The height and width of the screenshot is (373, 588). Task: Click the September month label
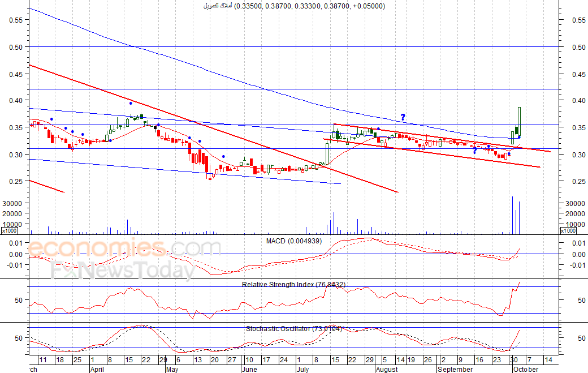455,369
